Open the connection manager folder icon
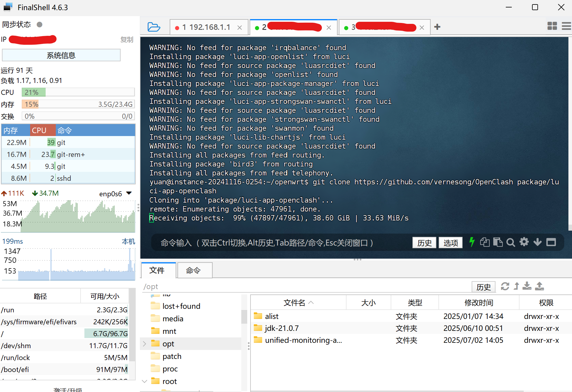Screen dimensions: 572x392 point(154,27)
